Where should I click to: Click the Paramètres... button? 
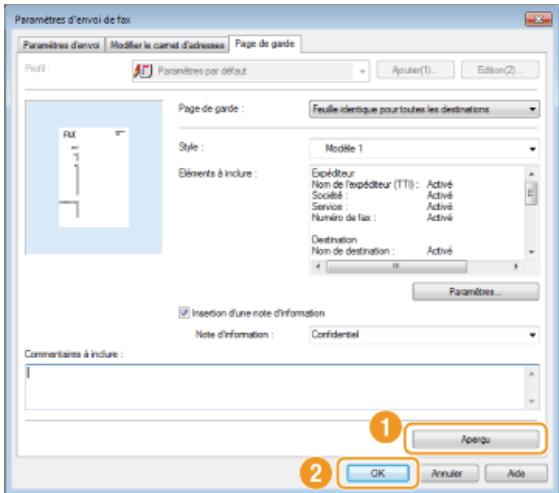pyautogui.click(x=476, y=292)
